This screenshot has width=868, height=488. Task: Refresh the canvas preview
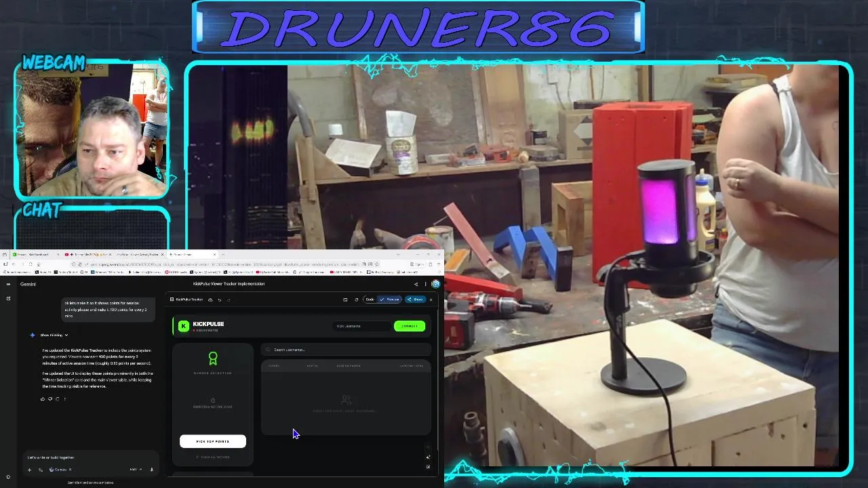click(x=357, y=300)
